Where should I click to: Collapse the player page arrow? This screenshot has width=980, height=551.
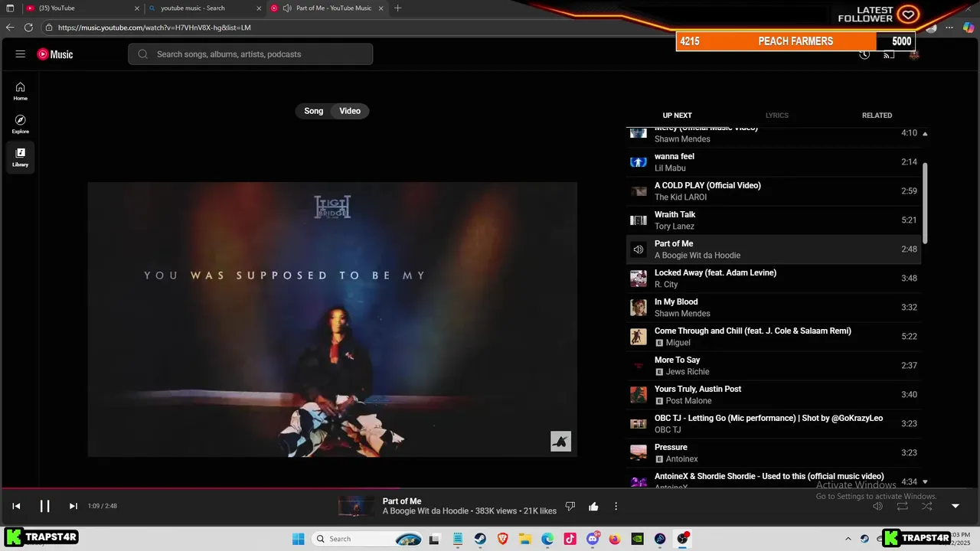[955, 506]
